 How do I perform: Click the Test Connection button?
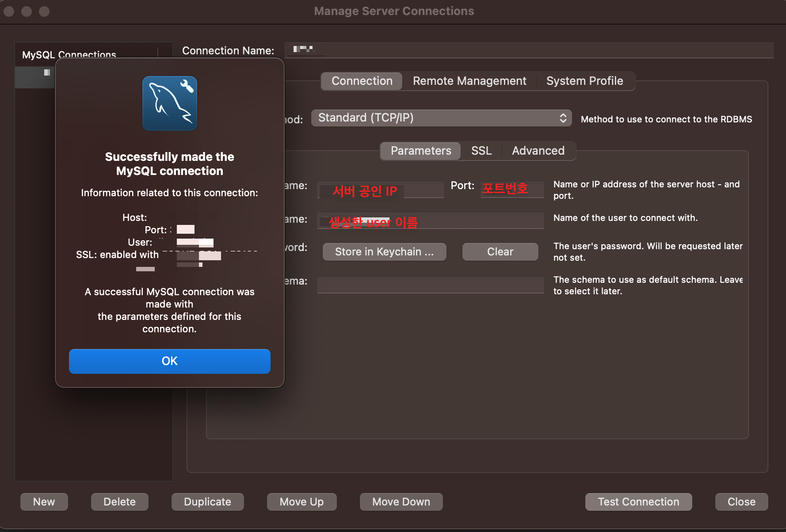click(x=638, y=502)
